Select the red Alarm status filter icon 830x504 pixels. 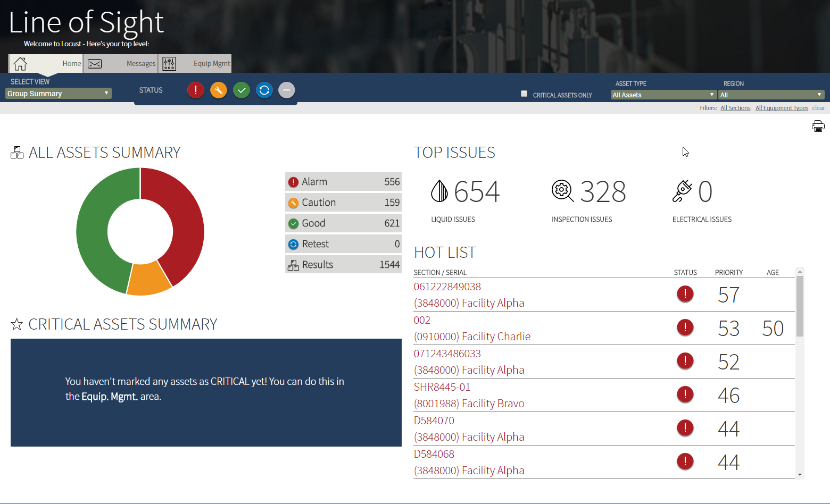195,90
